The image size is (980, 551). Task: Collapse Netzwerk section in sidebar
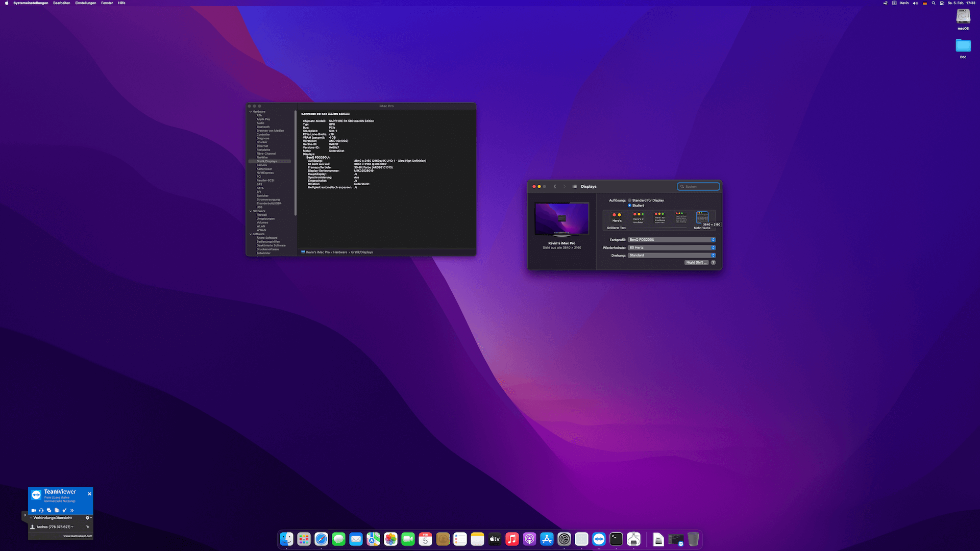click(251, 211)
